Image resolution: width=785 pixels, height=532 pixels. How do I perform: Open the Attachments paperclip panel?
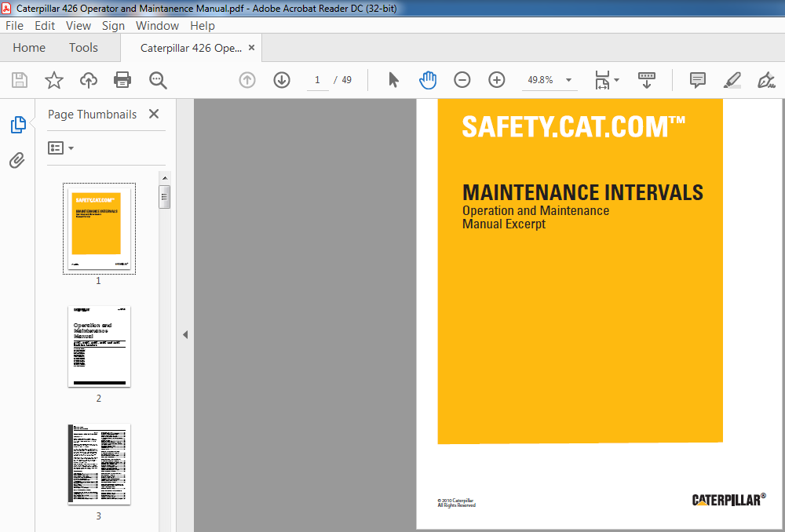coord(17,160)
